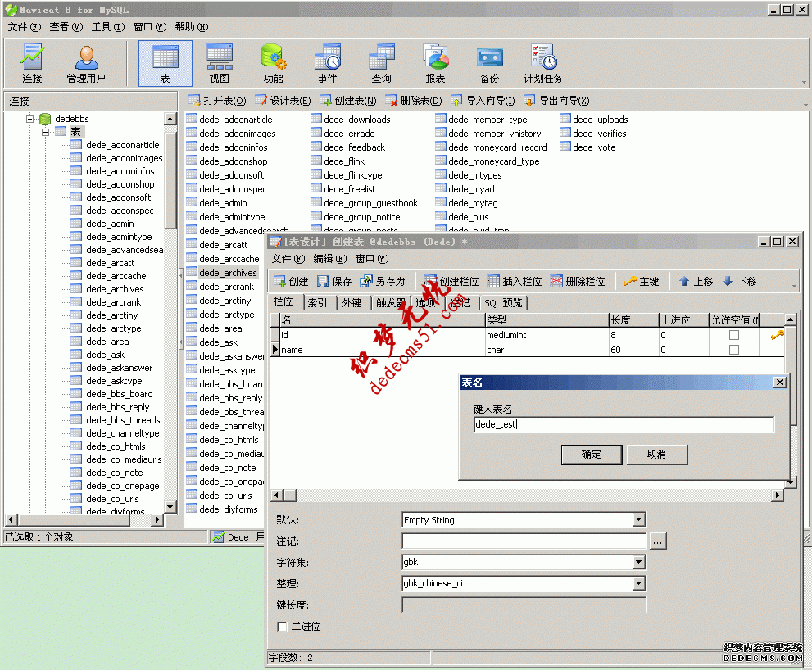
Task: Toggle allow-null checkbox for name row
Action: click(734, 350)
